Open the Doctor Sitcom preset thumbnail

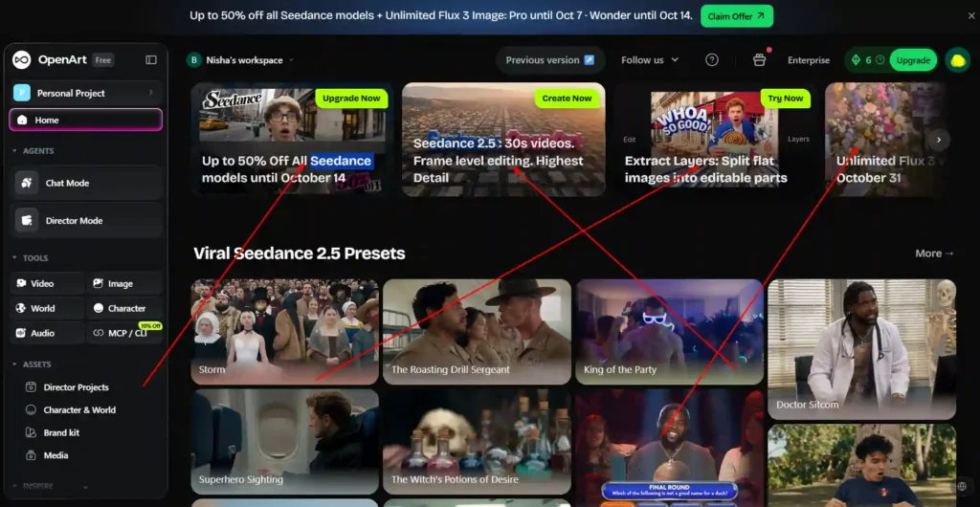tap(861, 349)
